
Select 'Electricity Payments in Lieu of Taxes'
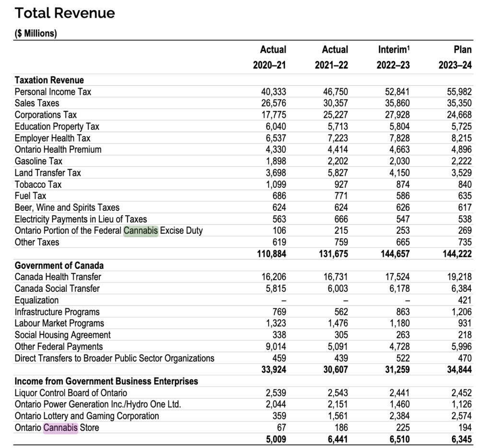tap(81, 219)
